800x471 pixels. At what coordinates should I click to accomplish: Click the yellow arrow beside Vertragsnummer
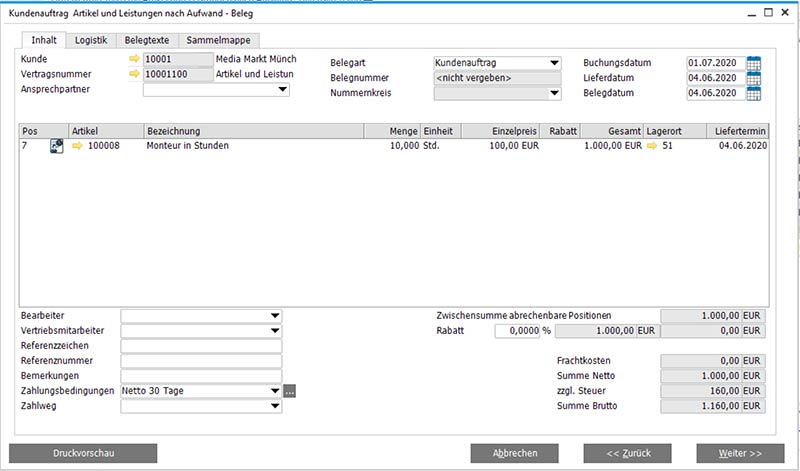click(134, 74)
